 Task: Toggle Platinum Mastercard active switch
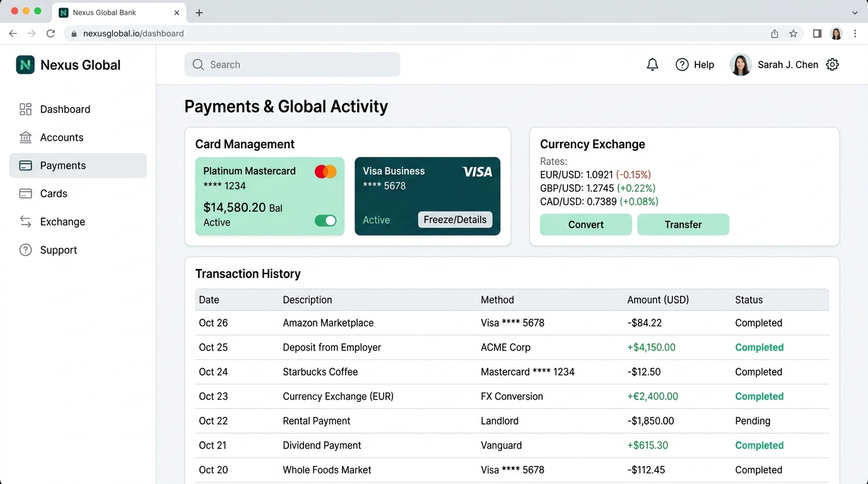(325, 221)
